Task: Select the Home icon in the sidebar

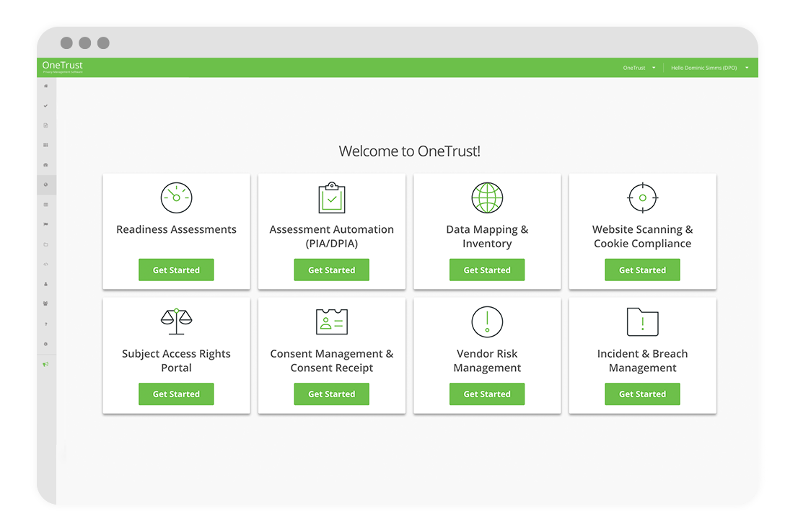Action: point(45,86)
